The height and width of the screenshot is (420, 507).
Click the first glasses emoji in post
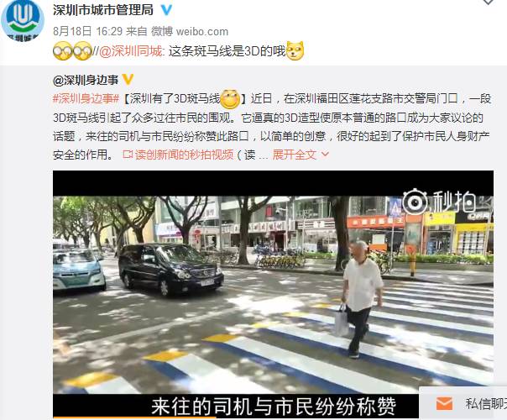pos(63,51)
